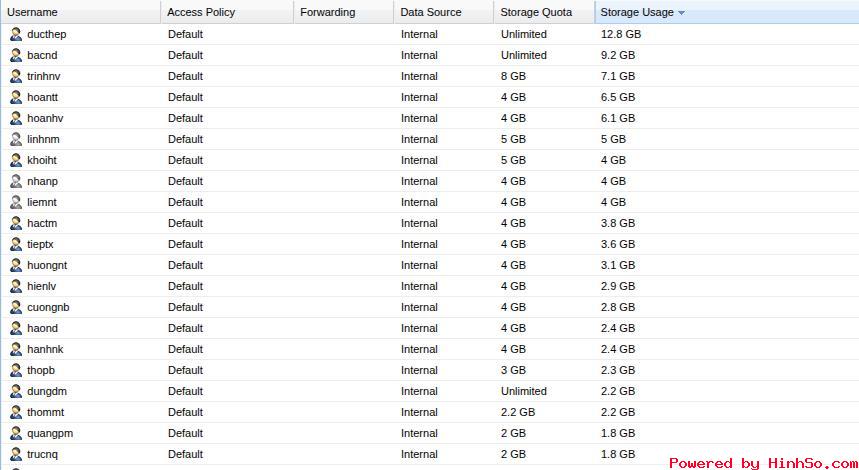Click the user icon next to bacnd
This screenshot has width=859, height=470.
click(16, 55)
